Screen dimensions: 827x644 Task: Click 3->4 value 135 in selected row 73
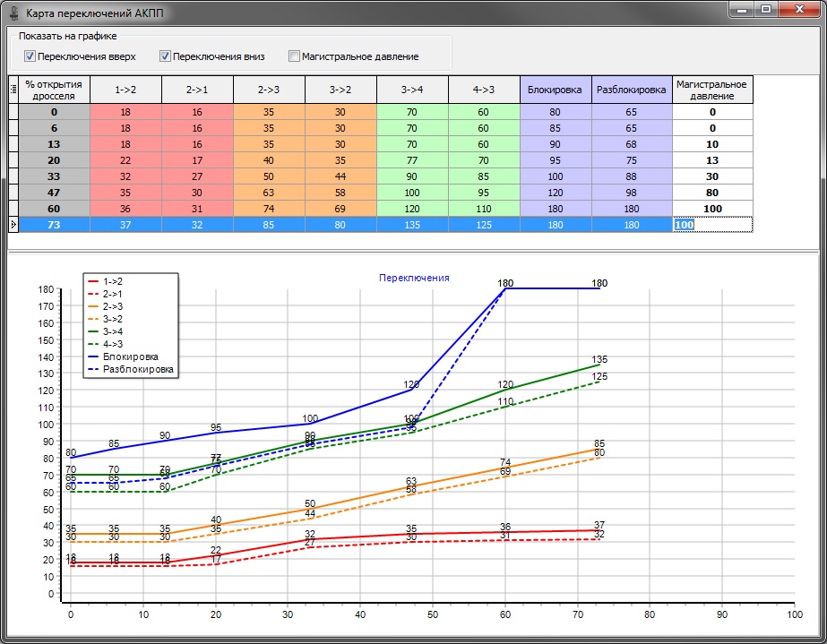pos(412,225)
